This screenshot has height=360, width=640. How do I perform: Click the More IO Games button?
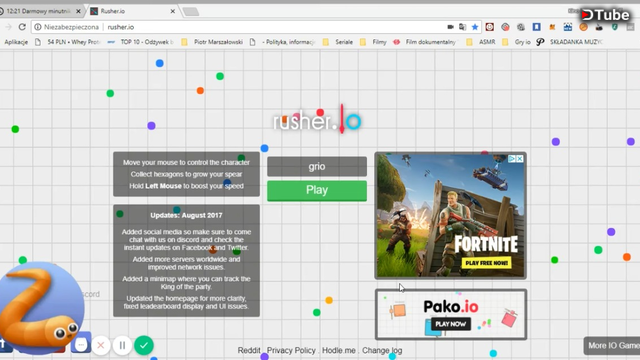(612, 346)
